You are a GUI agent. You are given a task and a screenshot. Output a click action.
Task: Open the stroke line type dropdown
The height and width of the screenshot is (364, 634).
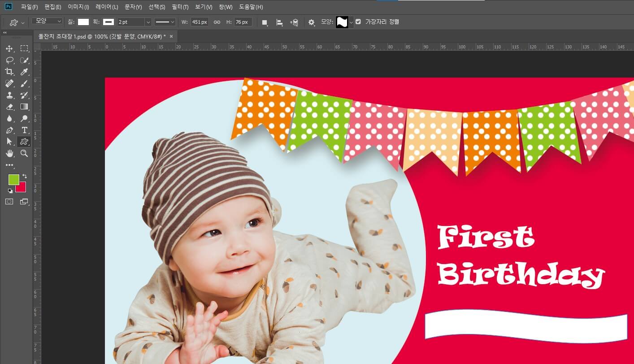point(165,22)
